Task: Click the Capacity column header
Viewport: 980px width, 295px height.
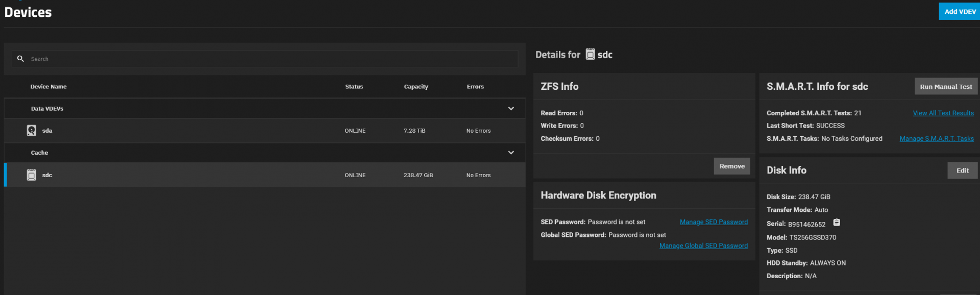Action: tap(416, 87)
